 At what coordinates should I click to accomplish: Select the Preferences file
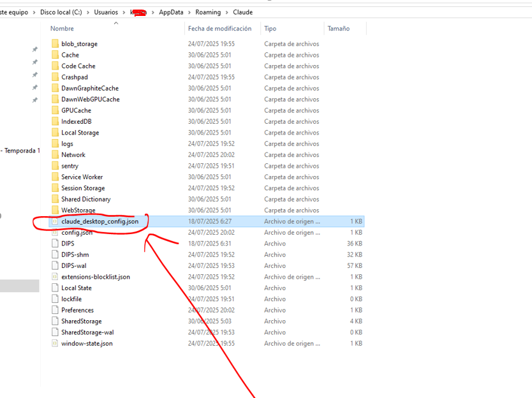coord(77,310)
